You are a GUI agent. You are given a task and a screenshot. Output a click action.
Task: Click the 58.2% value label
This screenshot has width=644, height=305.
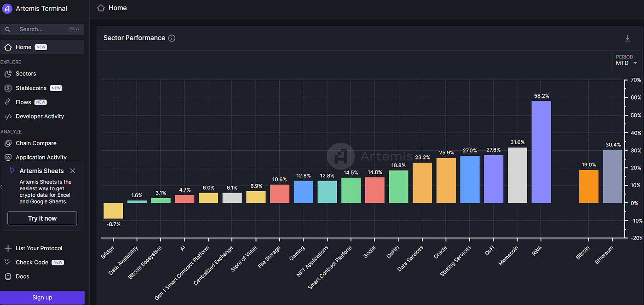coord(541,96)
